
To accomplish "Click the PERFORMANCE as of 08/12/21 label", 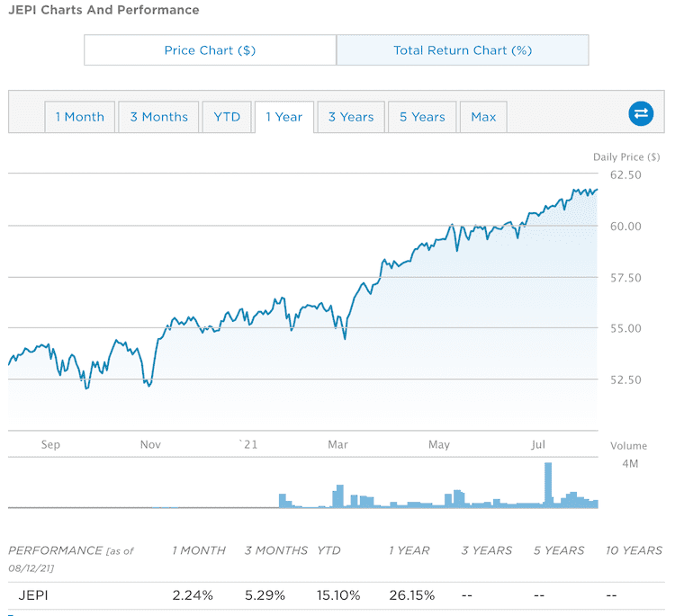I will point(71,559).
